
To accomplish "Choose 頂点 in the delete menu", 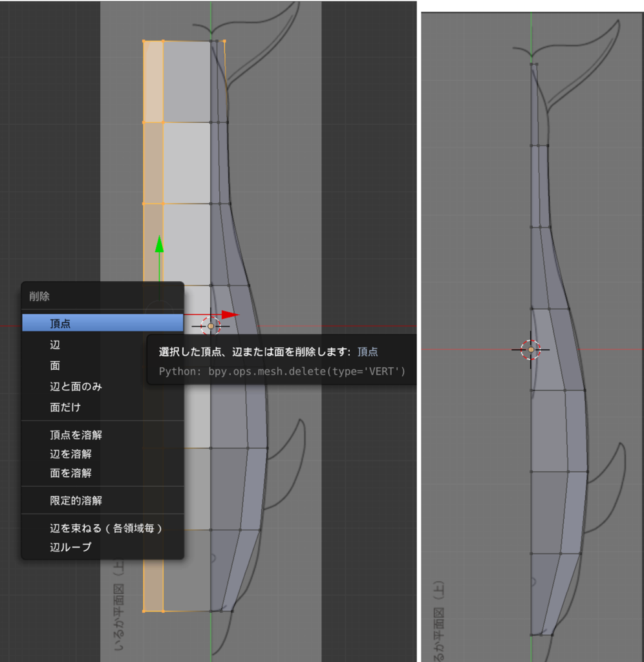I will 103,323.
